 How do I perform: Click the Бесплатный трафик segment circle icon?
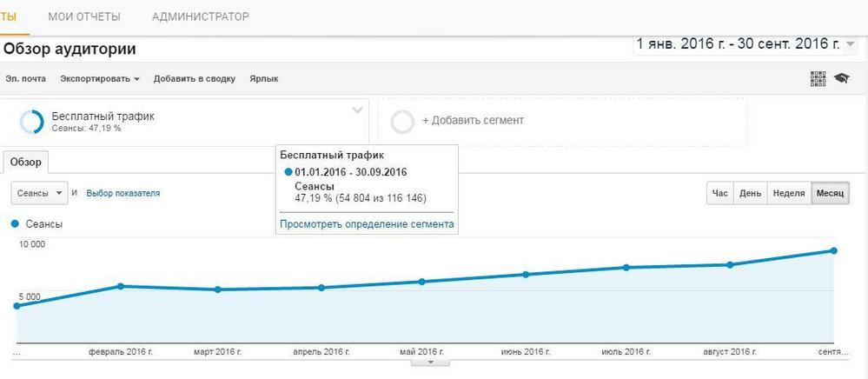[x=31, y=122]
